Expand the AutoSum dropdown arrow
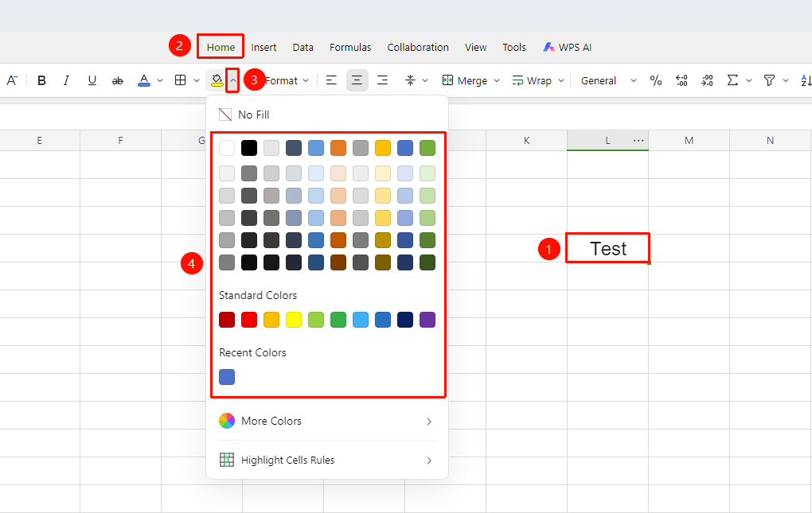Screen dimensions: 812x513 749,80
